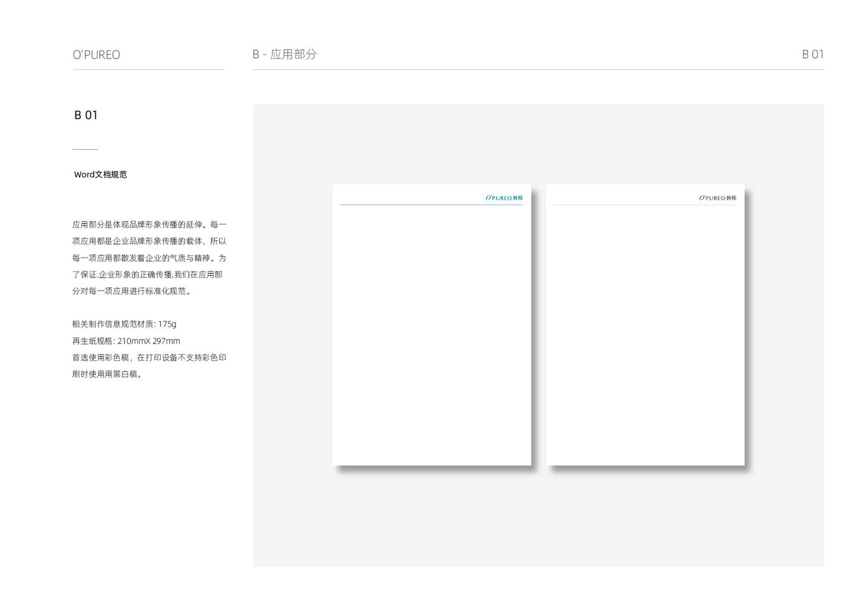Click the line '相关制作信息规范材质: 175g'

click(125, 324)
